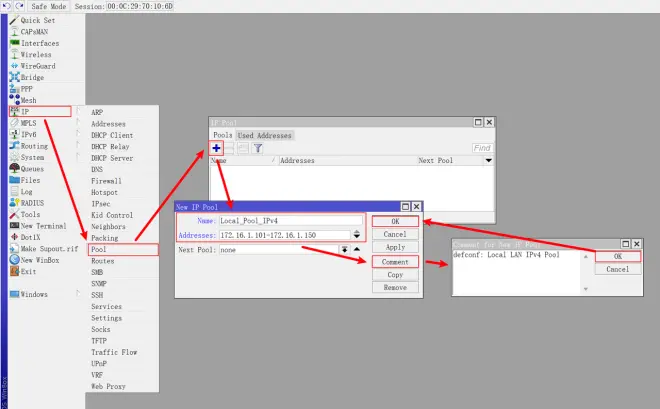Open Services from the IP submenu
Image resolution: width=660 pixels, height=409 pixels.
106,306
